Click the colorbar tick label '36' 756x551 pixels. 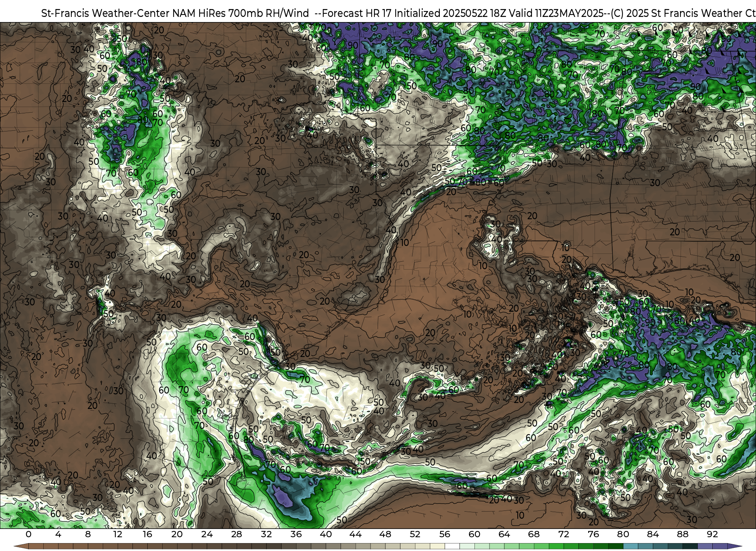coord(296,534)
